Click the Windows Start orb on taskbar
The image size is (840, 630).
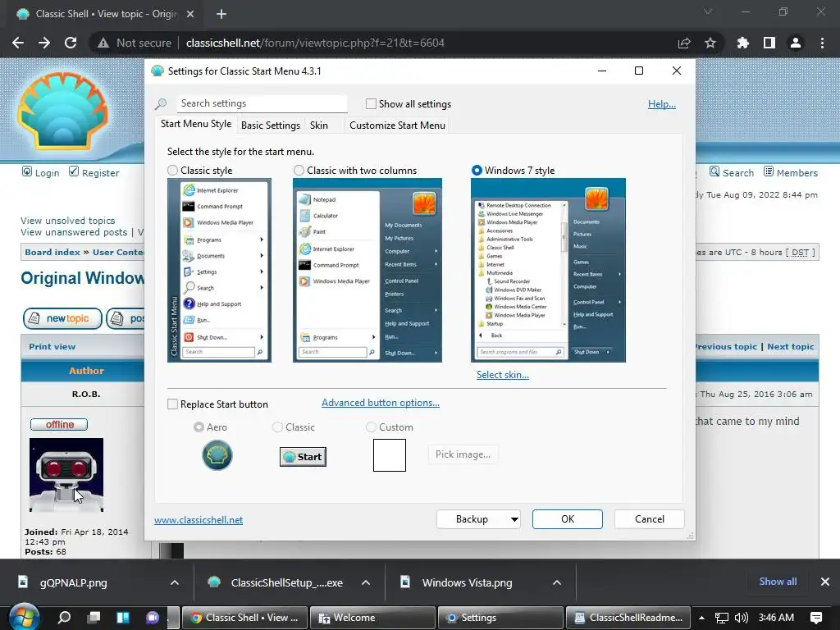(x=24, y=618)
